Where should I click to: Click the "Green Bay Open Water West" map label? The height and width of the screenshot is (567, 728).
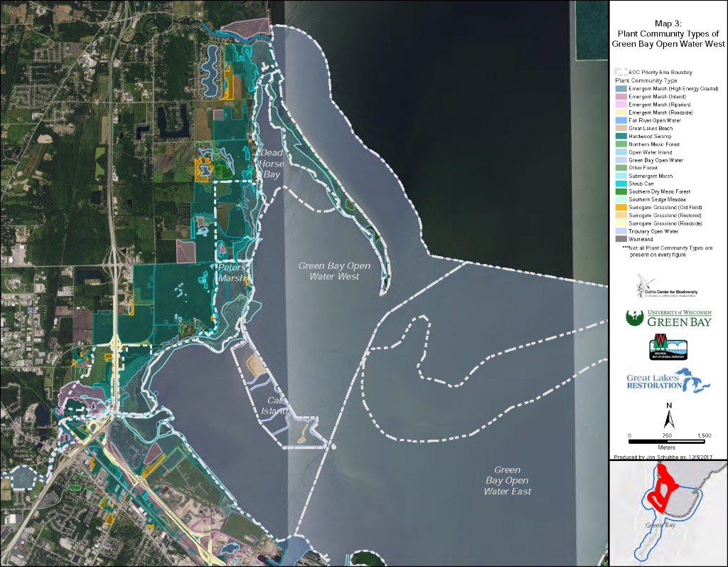click(334, 271)
